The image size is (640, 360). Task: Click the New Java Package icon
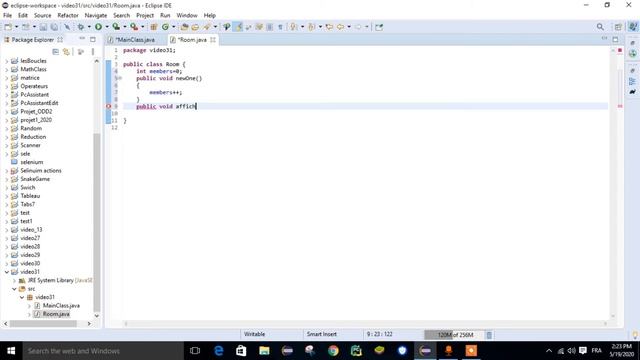(x=154, y=27)
